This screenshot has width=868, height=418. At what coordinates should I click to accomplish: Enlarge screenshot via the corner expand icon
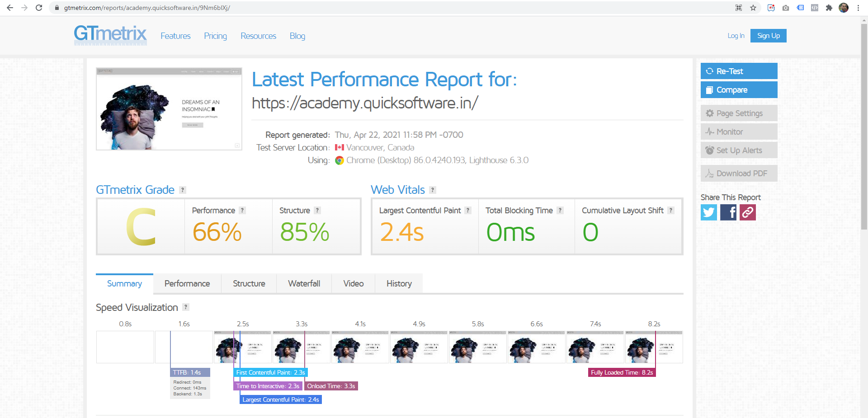pyautogui.click(x=237, y=146)
